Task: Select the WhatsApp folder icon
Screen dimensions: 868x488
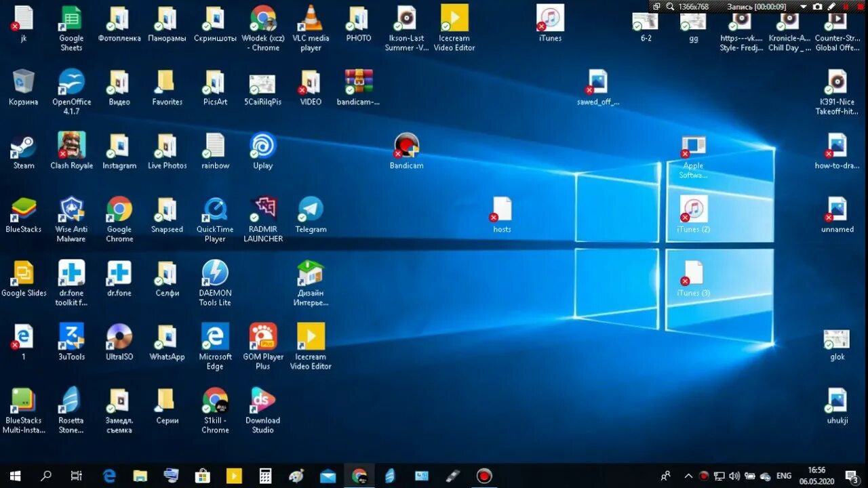Action: [167, 342]
